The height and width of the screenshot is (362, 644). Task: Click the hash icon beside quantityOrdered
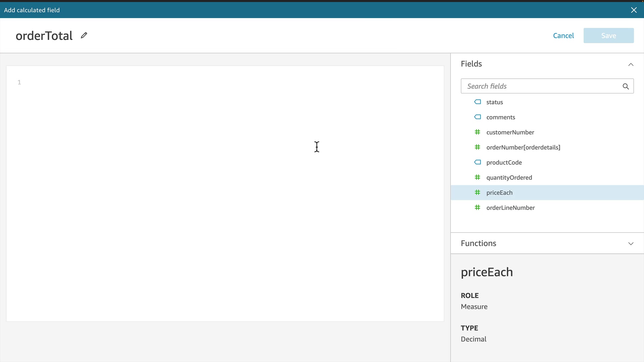(x=477, y=177)
